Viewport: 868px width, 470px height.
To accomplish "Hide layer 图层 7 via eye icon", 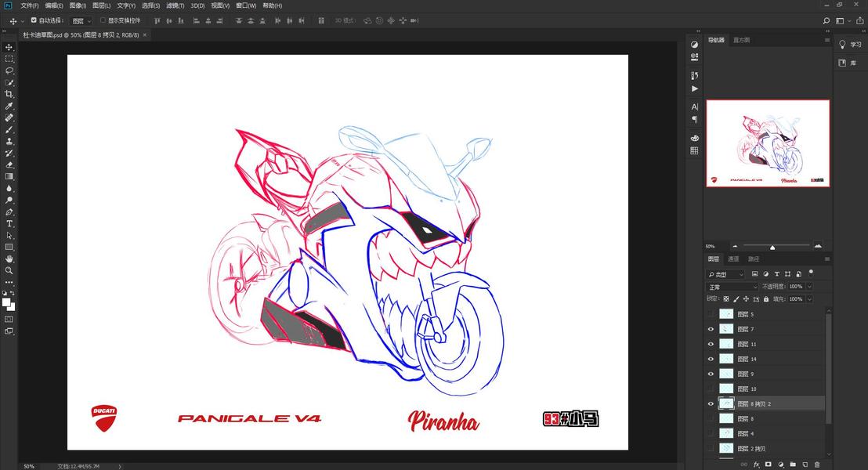I will point(711,329).
